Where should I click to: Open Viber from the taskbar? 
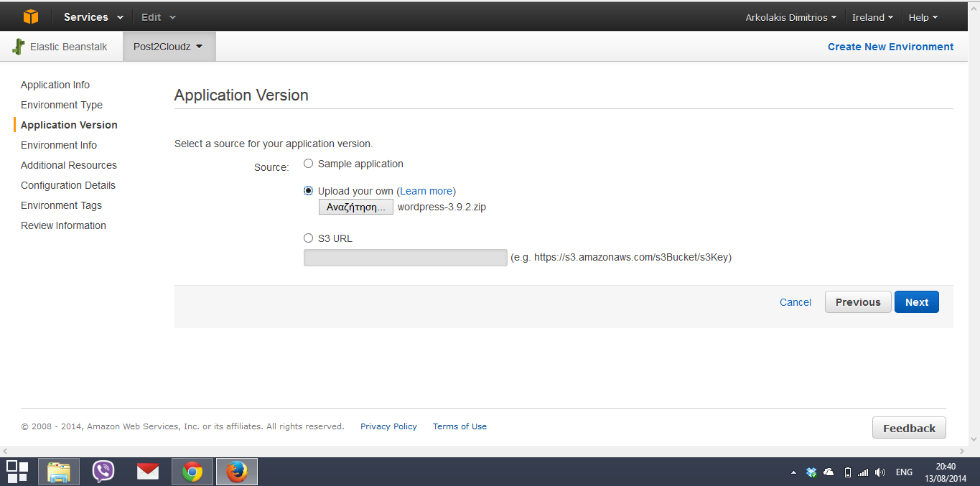coord(103,472)
